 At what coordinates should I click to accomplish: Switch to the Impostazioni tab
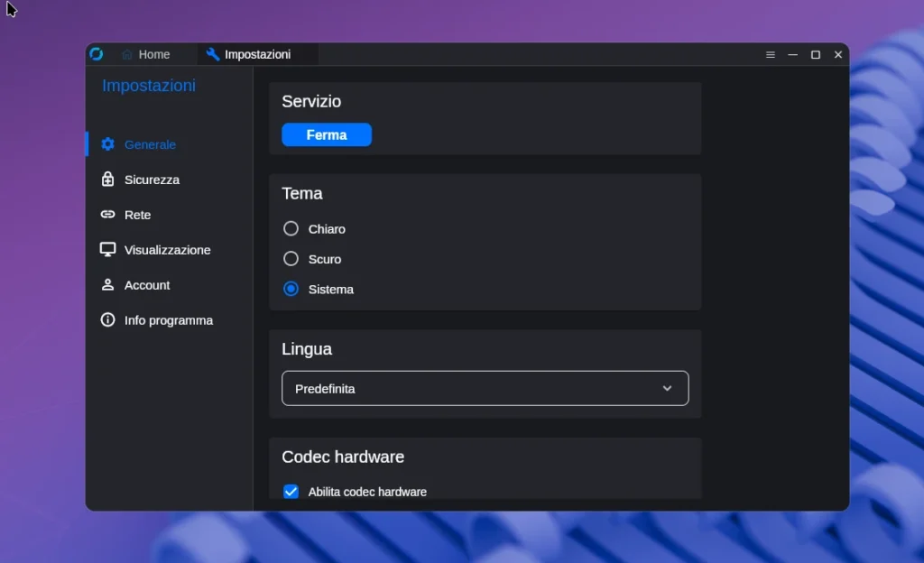[255, 53]
